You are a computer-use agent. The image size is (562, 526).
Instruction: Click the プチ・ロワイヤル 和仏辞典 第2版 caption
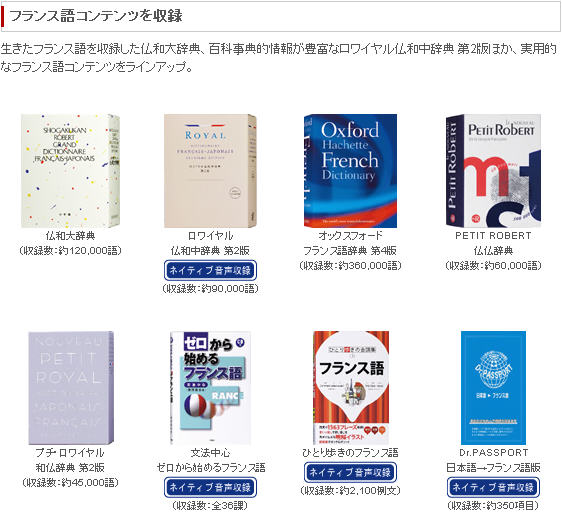pos(70,460)
